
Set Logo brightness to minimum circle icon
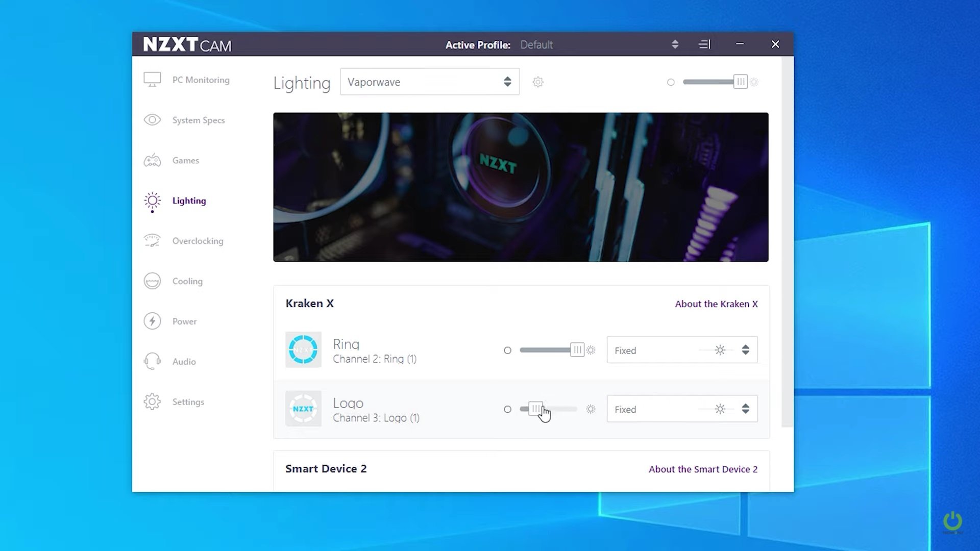[x=507, y=409]
